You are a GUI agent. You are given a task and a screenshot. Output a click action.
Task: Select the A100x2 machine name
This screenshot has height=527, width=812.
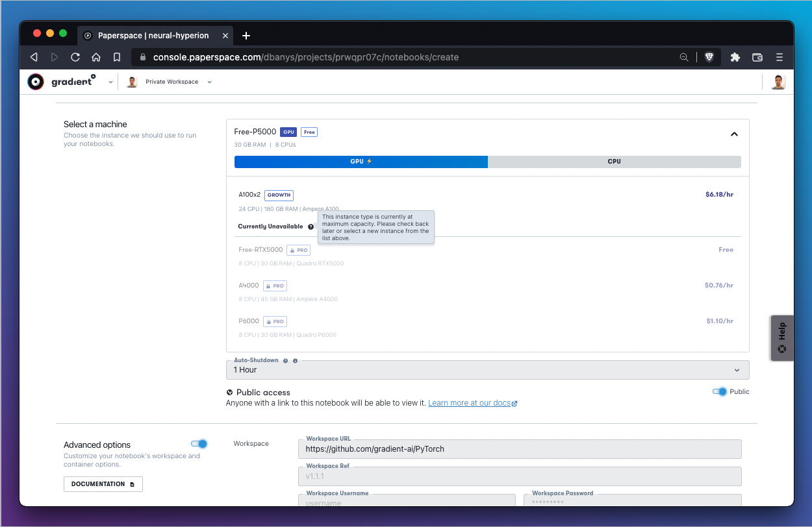249,195
